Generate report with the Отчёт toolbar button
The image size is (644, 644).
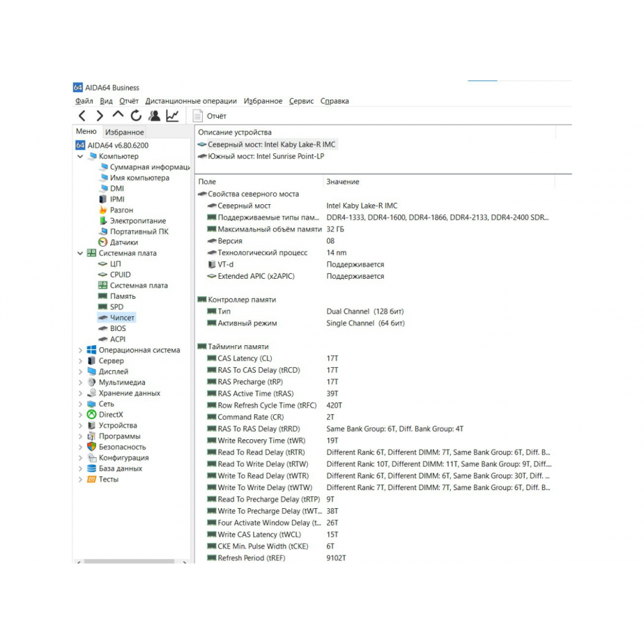pos(210,116)
